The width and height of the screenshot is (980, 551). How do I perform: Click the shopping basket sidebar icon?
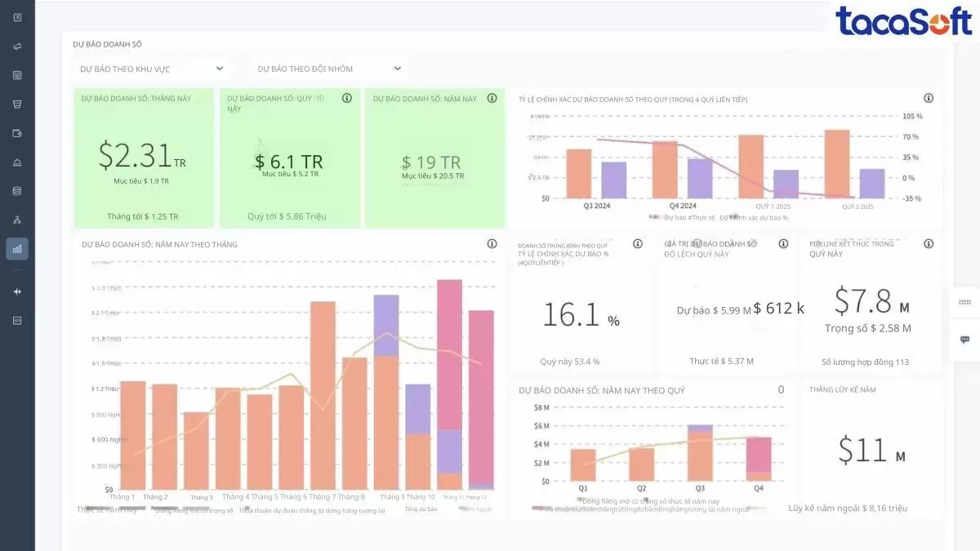coord(17,104)
